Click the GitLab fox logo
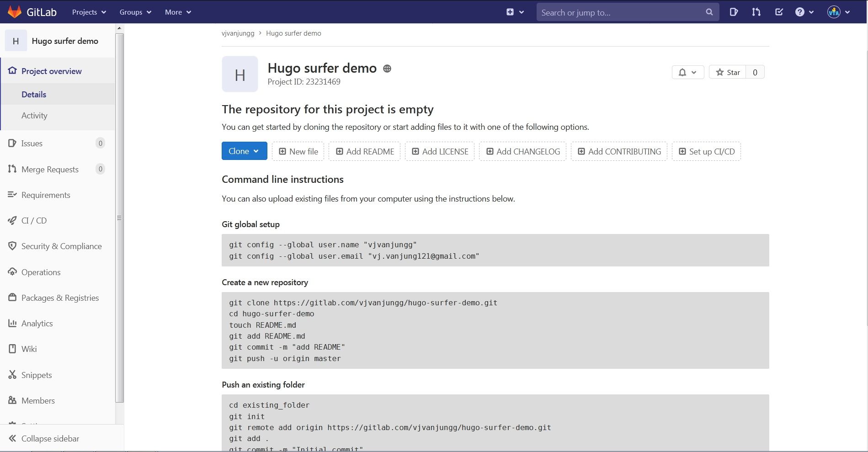Image resolution: width=868 pixels, height=452 pixels. click(x=15, y=12)
